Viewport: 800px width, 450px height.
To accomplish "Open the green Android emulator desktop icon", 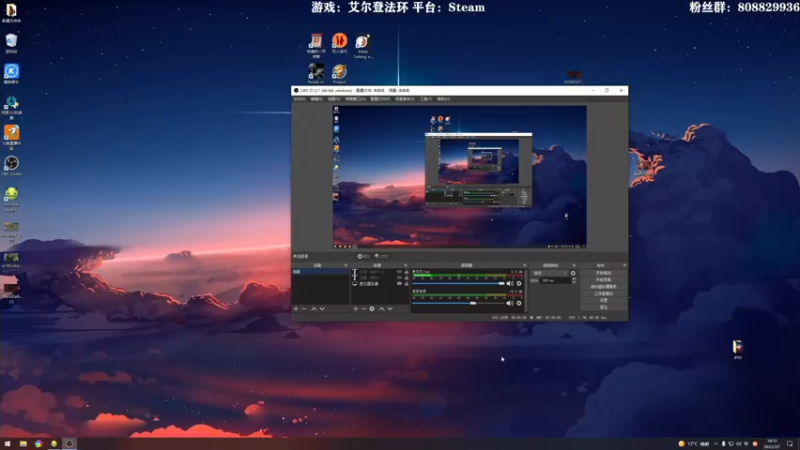I will [x=11, y=198].
